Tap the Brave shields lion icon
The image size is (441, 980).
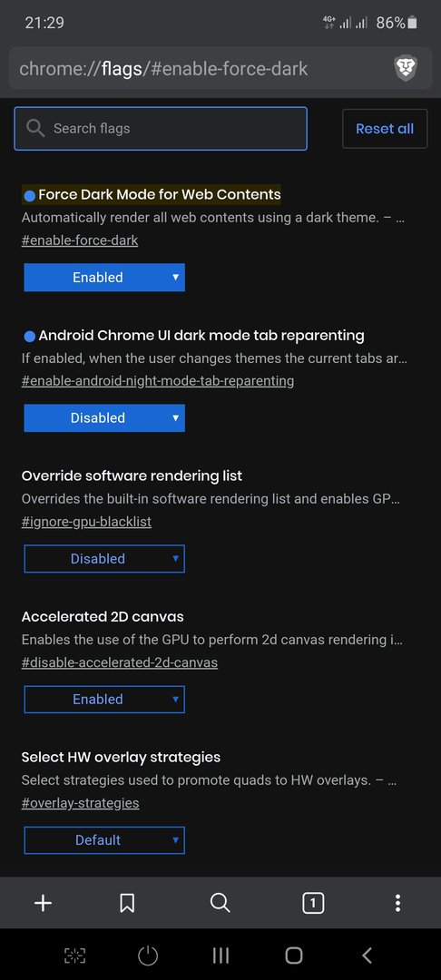[x=406, y=67]
